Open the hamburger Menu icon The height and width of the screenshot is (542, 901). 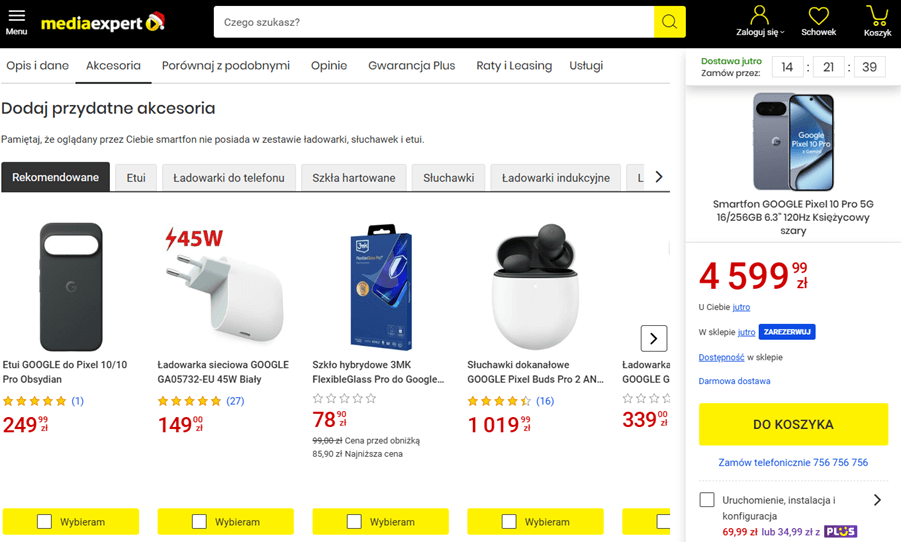16,20
